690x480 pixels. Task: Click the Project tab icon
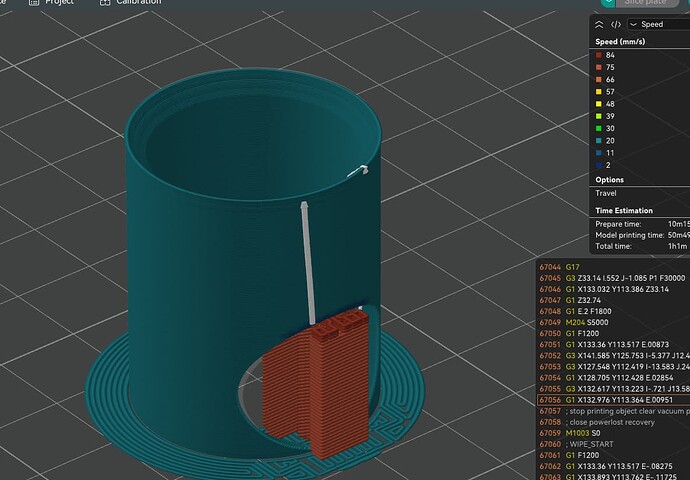(34, 2)
